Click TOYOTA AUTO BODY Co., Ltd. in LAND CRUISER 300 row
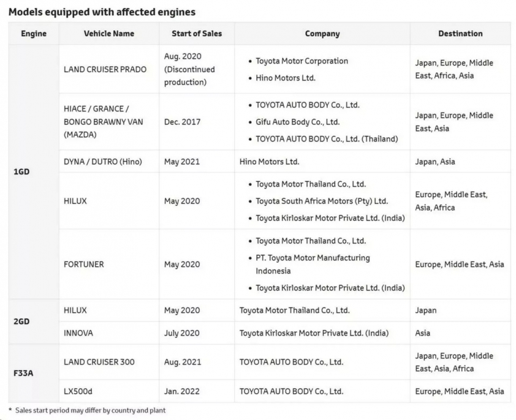Viewport: 516px width, 420px height. pos(291,362)
